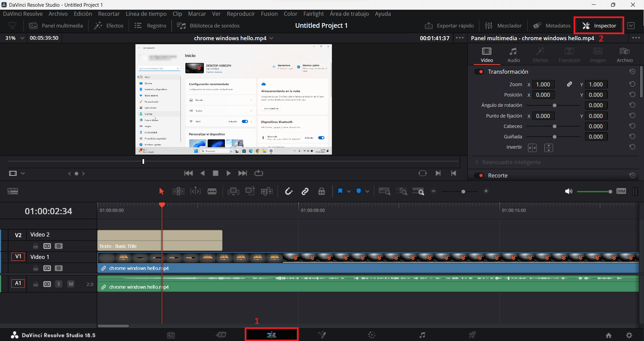Select the arrow Selection mode tool
This screenshot has height=341, width=644.
pyautogui.click(x=161, y=191)
